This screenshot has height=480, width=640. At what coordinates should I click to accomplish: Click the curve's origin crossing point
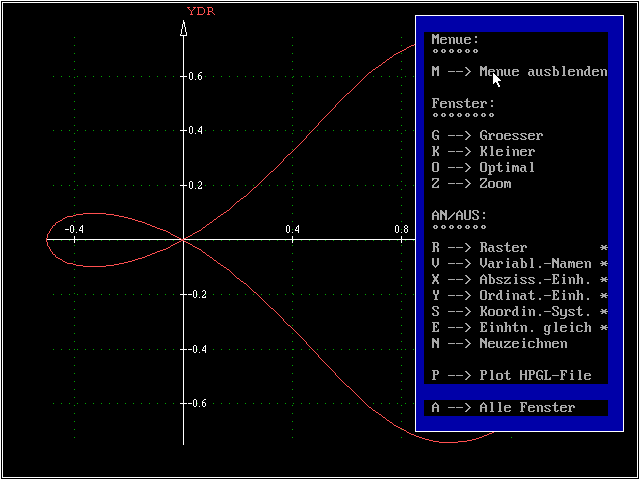pos(183,239)
